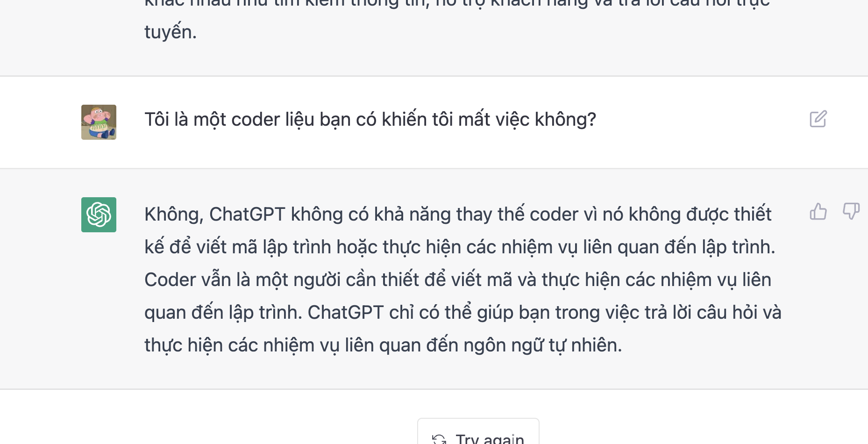Screen dimensions: 868x444
Task: Click the line starting 'quan đến lập trình. ChatGPT'
Action: click(x=463, y=313)
